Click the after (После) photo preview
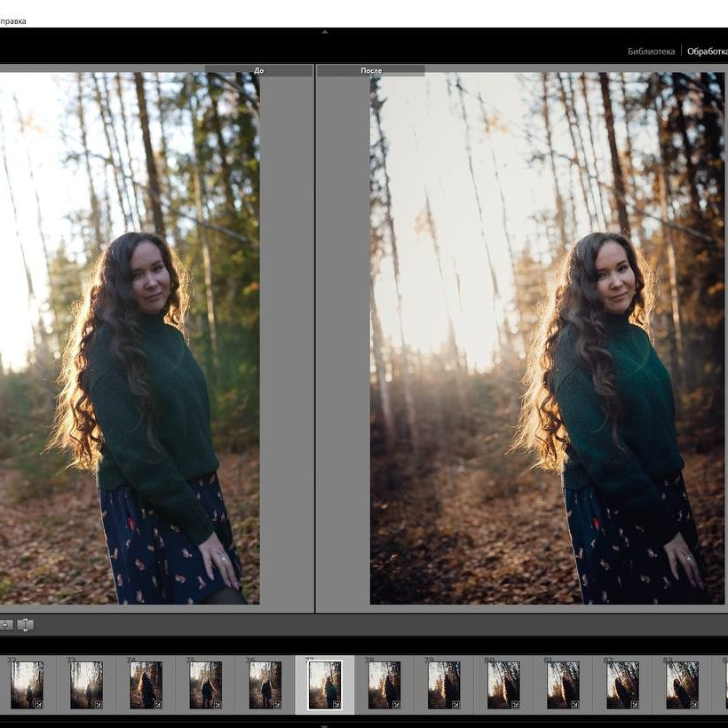The image size is (728, 728). click(x=546, y=337)
